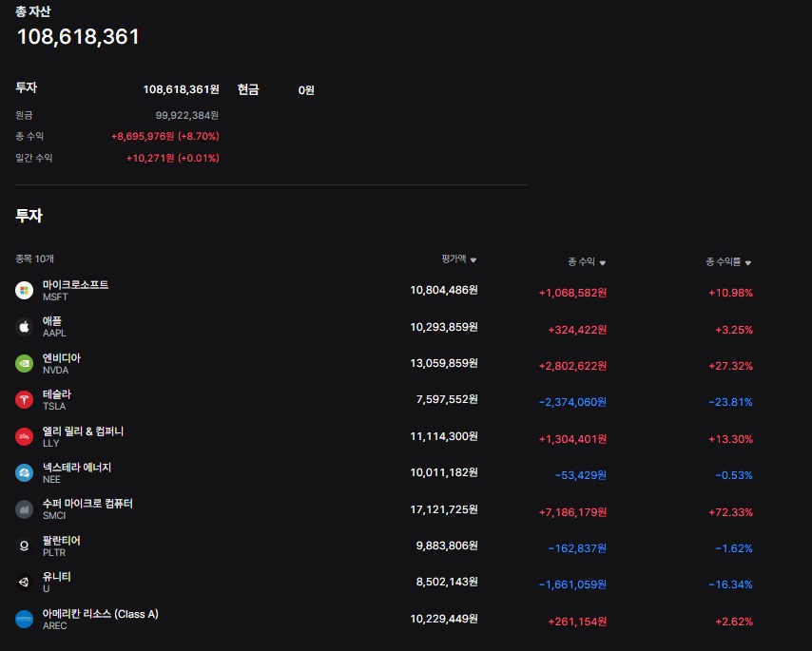
Task: Click the 현금 cash label
Action: pyautogui.click(x=248, y=89)
